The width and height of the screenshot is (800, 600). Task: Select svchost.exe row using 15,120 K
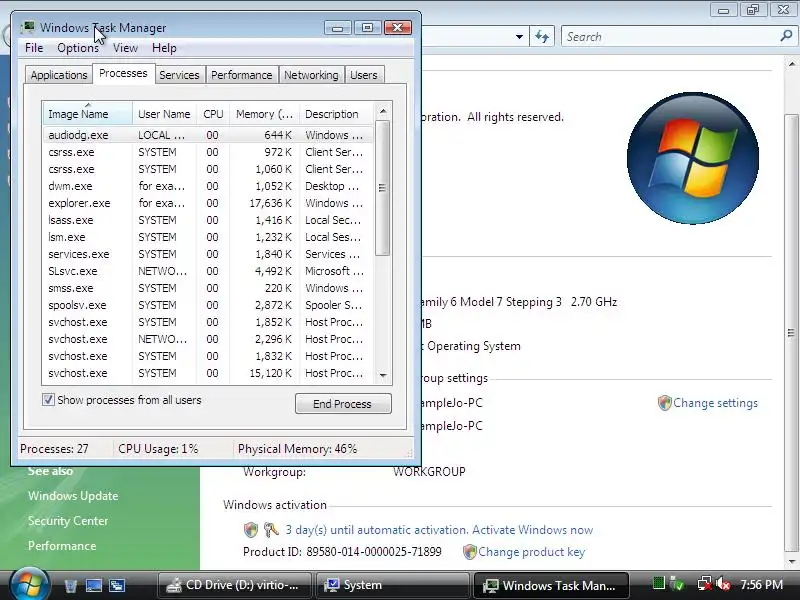(208, 373)
